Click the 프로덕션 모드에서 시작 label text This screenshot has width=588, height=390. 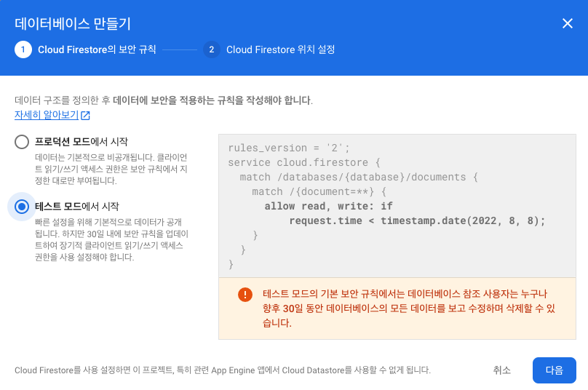click(82, 142)
